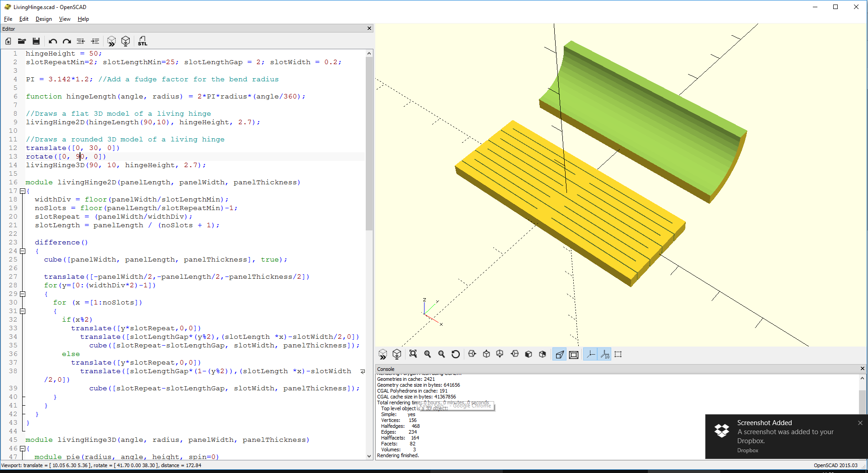
Task: Save the LivingHinge.scad file
Action: [x=36, y=41]
